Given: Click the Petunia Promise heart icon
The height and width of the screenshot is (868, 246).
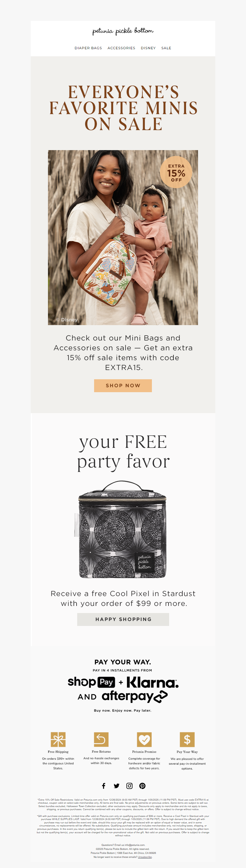Looking at the screenshot, I should 144,739.
